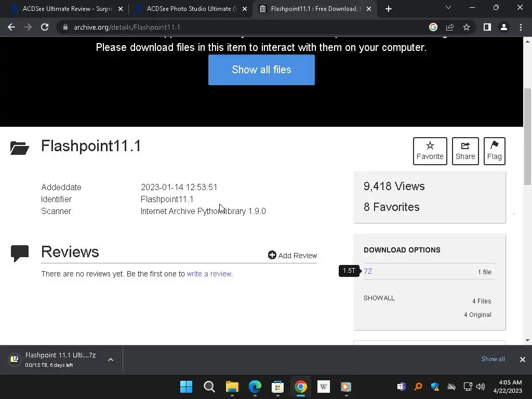Click the scrollbar down arrow
This screenshot has height=399, width=532.
pos(527,340)
